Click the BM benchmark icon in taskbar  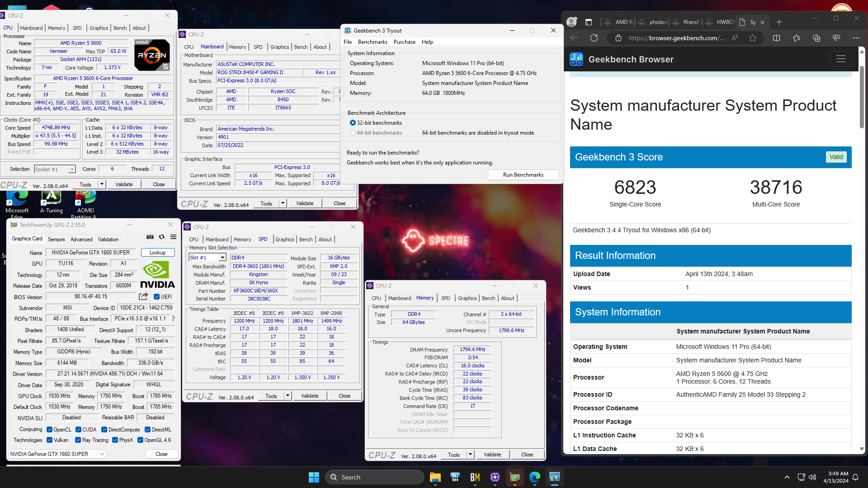pos(475,477)
